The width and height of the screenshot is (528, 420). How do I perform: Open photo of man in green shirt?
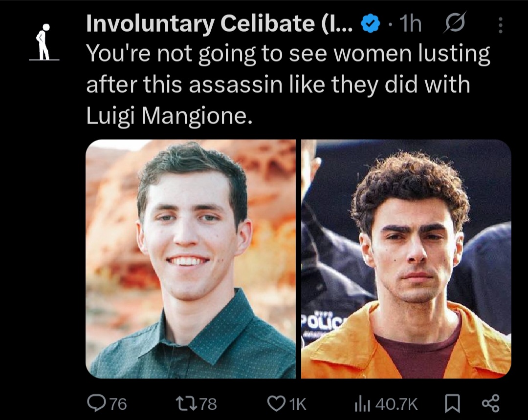click(x=191, y=259)
